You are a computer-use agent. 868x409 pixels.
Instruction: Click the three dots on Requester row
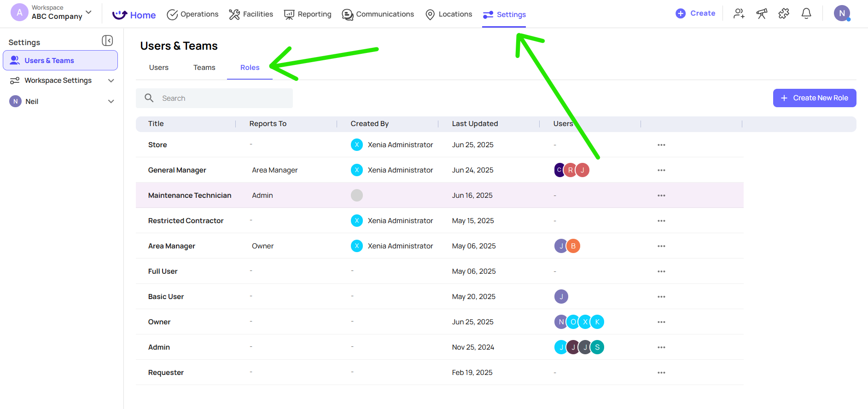pyautogui.click(x=661, y=373)
